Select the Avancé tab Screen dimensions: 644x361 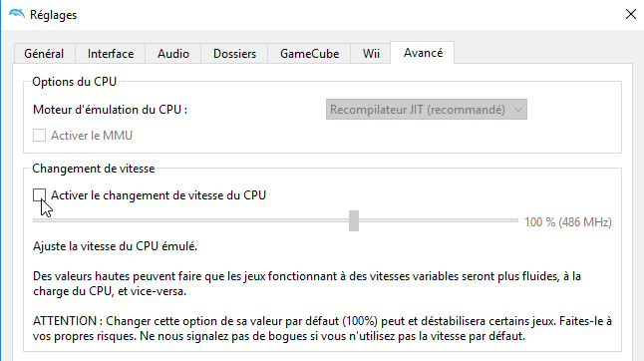point(423,53)
